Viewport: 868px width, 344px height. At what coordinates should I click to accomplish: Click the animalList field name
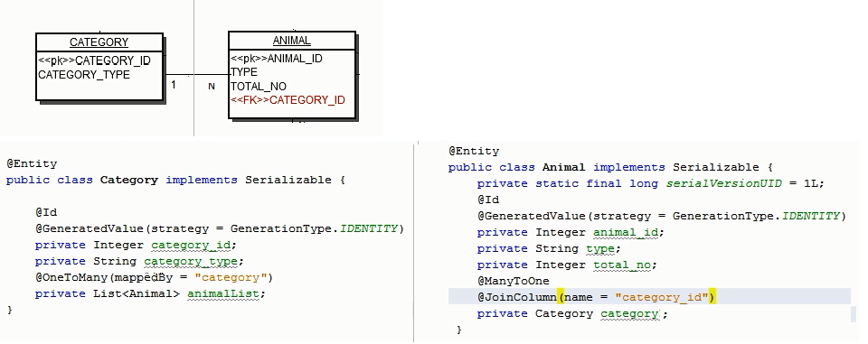pos(223,293)
